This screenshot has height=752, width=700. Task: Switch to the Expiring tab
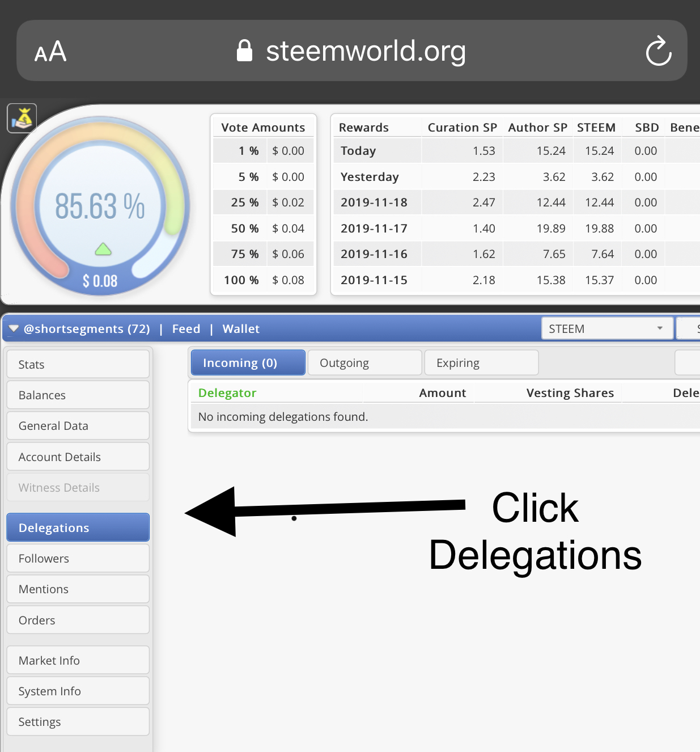pos(482,363)
